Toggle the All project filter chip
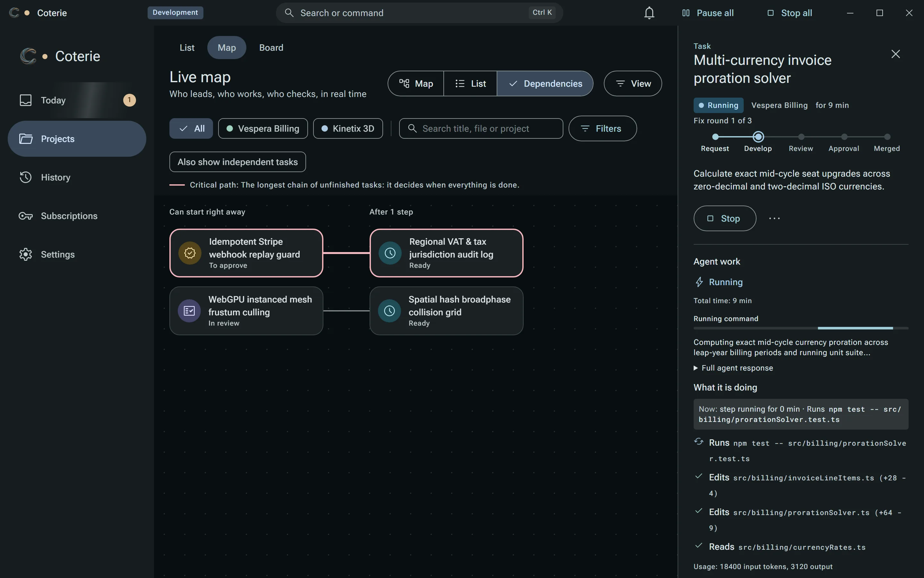Screen dimensions: 924x578 click(191, 128)
